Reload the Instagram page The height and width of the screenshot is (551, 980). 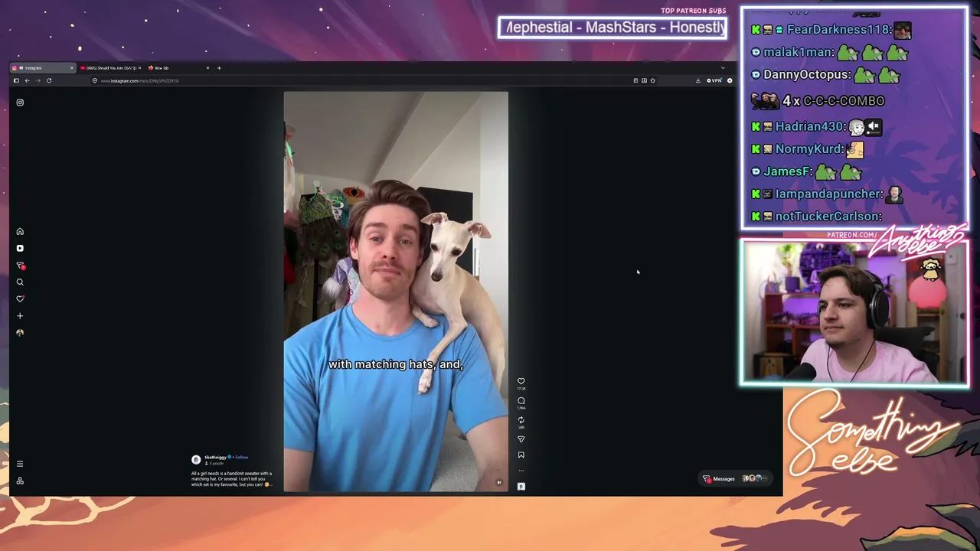tap(49, 80)
